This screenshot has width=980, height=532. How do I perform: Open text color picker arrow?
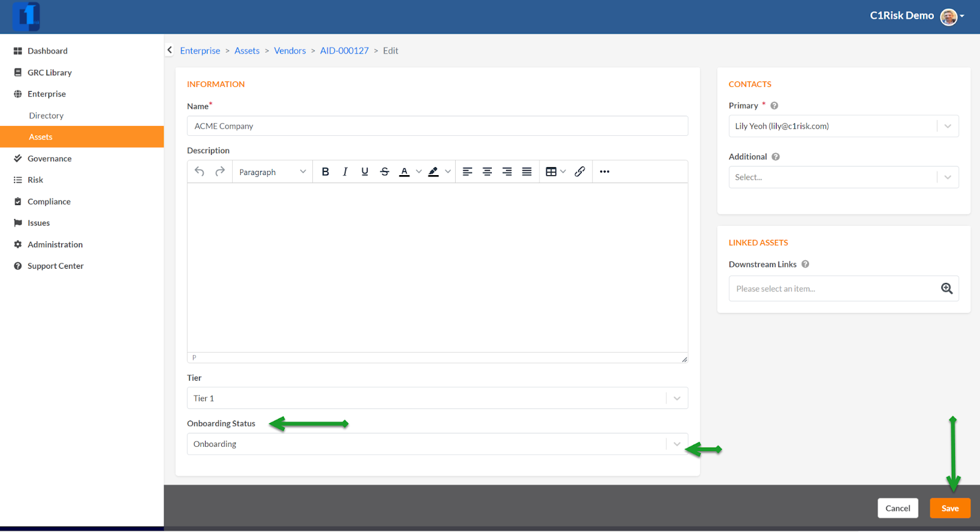(x=418, y=171)
